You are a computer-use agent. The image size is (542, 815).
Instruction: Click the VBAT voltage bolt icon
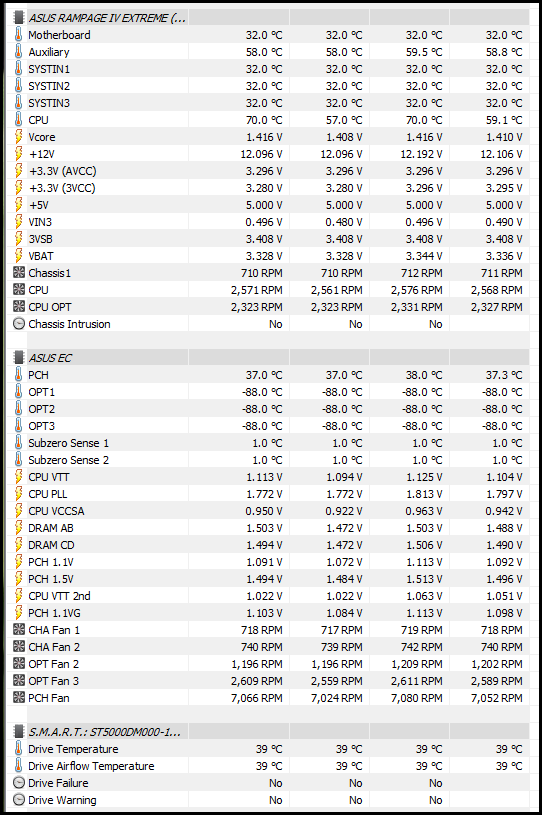coord(19,256)
